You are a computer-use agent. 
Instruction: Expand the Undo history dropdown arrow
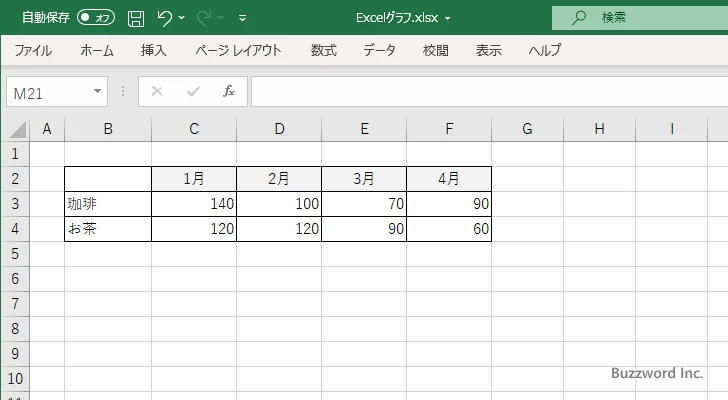tap(182, 17)
